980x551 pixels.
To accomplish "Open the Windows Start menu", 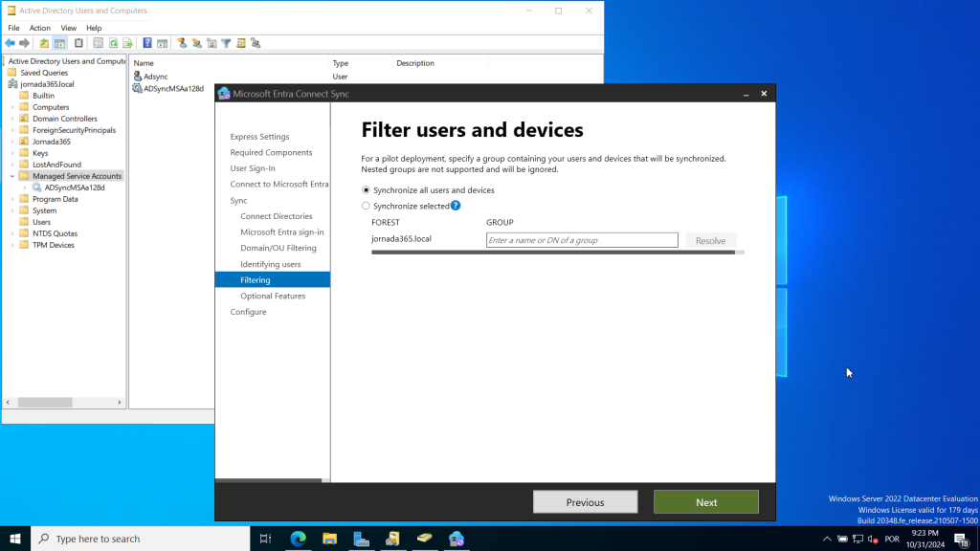I will point(15,539).
